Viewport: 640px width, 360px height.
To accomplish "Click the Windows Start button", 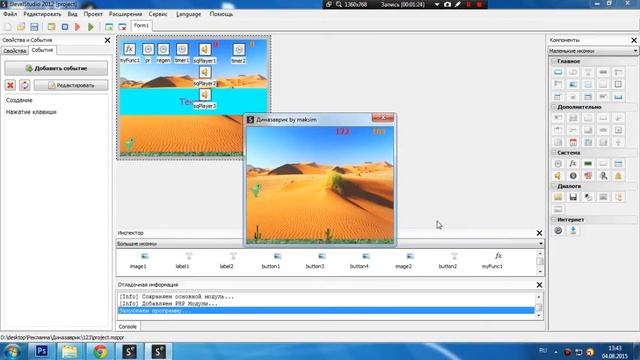I will pyautogui.click(x=12, y=351).
